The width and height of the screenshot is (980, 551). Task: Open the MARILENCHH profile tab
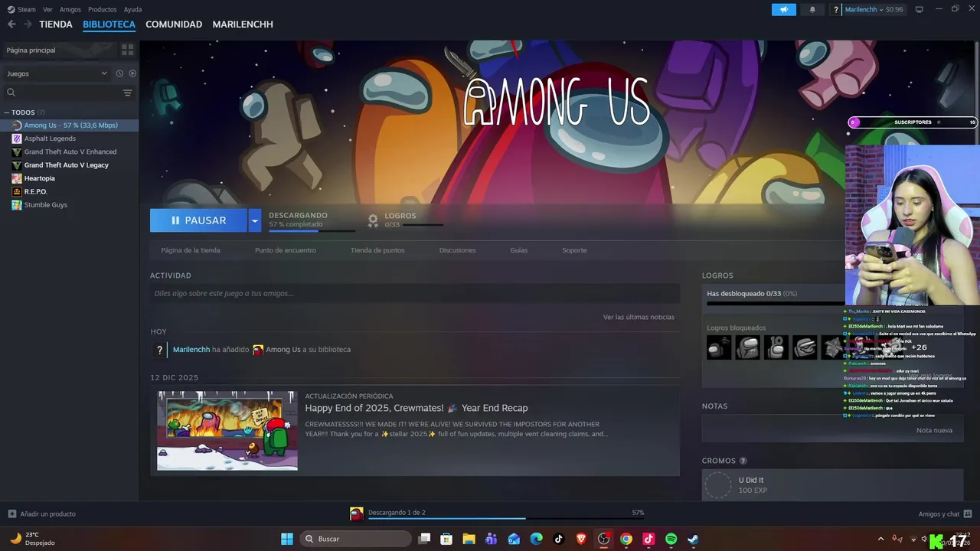pyautogui.click(x=243, y=24)
